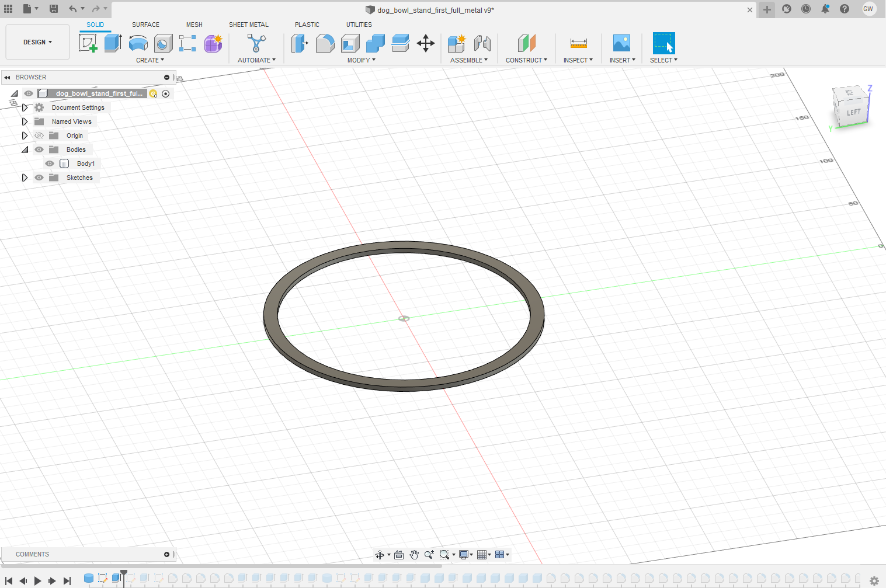Select Body1 in the browser tree

point(86,163)
